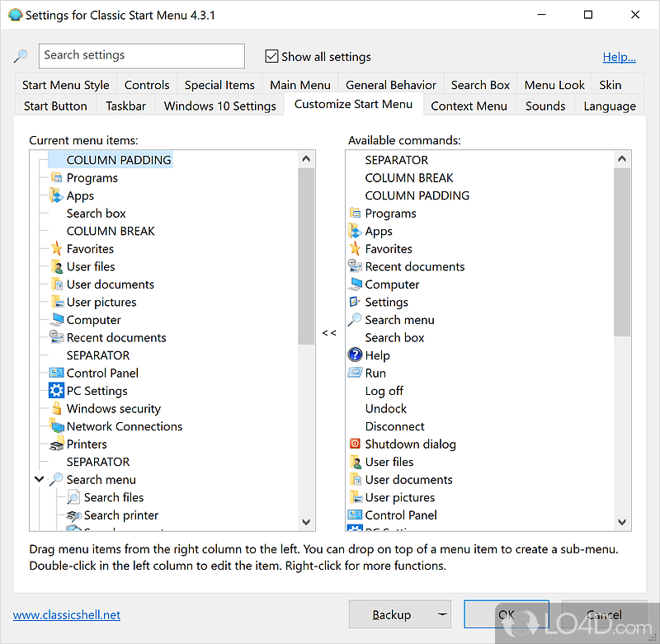Image resolution: width=660 pixels, height=644 pixels.
Task: Click in the Search settings field
Action: (x=141, y=55)
